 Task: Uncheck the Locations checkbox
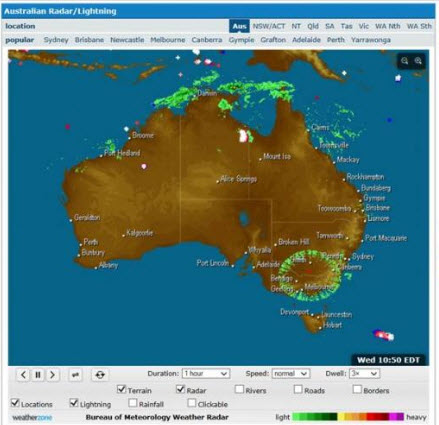point(15,403)
